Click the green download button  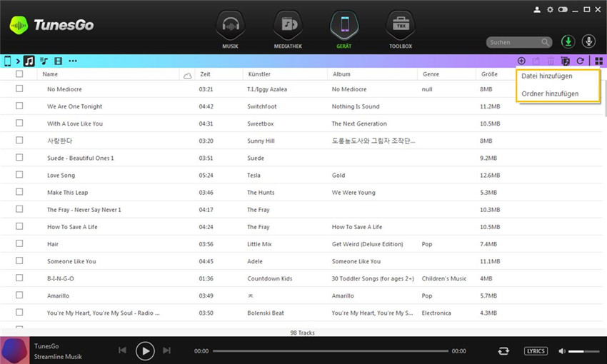pos(568,42)
